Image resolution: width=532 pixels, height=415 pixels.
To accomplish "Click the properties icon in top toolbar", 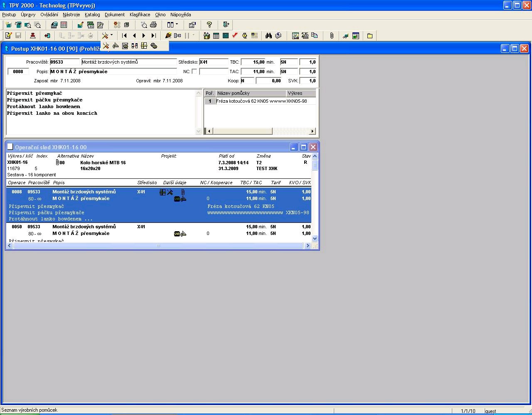I will [192, 25].
